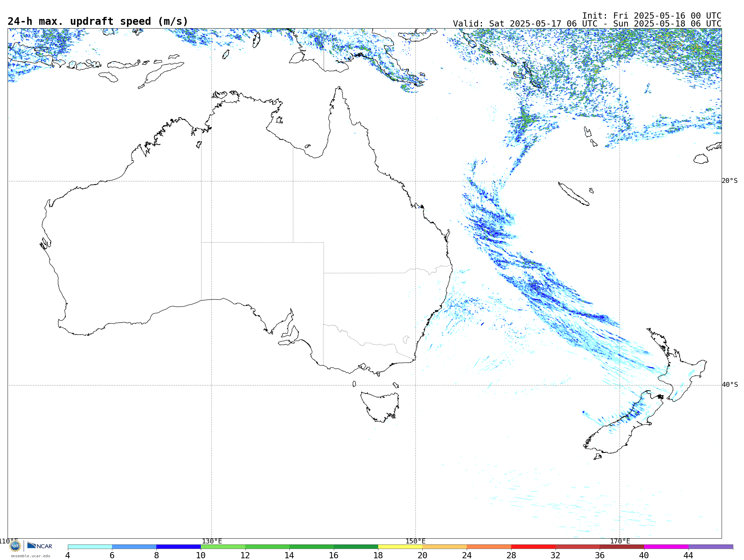Image resolution: width=744 pixels, height=560 pixels.
Task: Click the colorbar tick label '44'
Action: pyautogui.click(x=688, y=556)
